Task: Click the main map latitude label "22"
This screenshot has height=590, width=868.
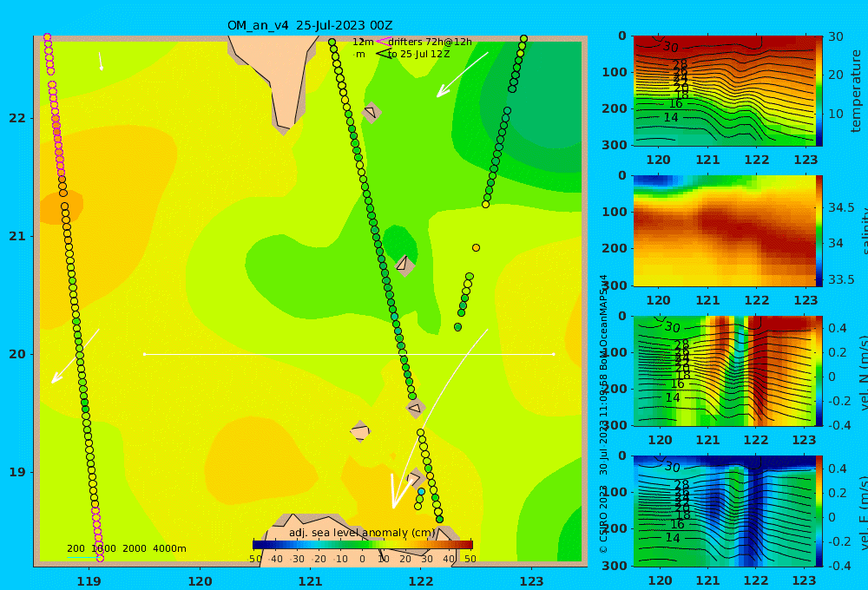Action: point(17,118)
